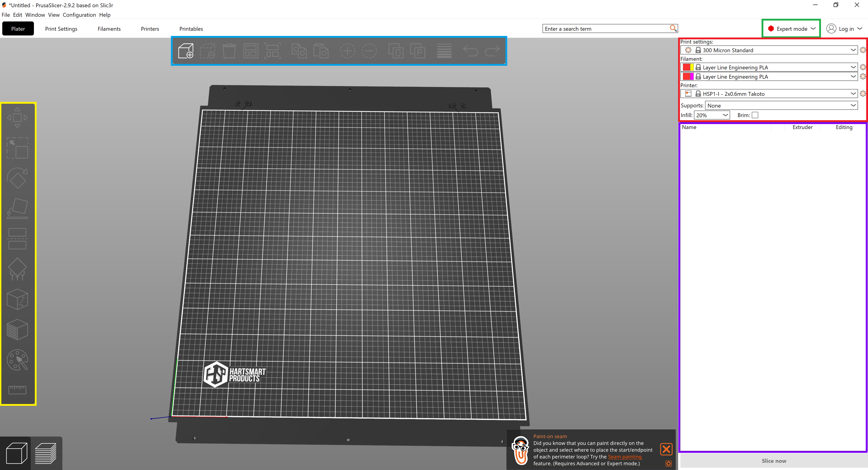
Task: Open the Multimaterial painting palette tool
Action: click(18, 360)
